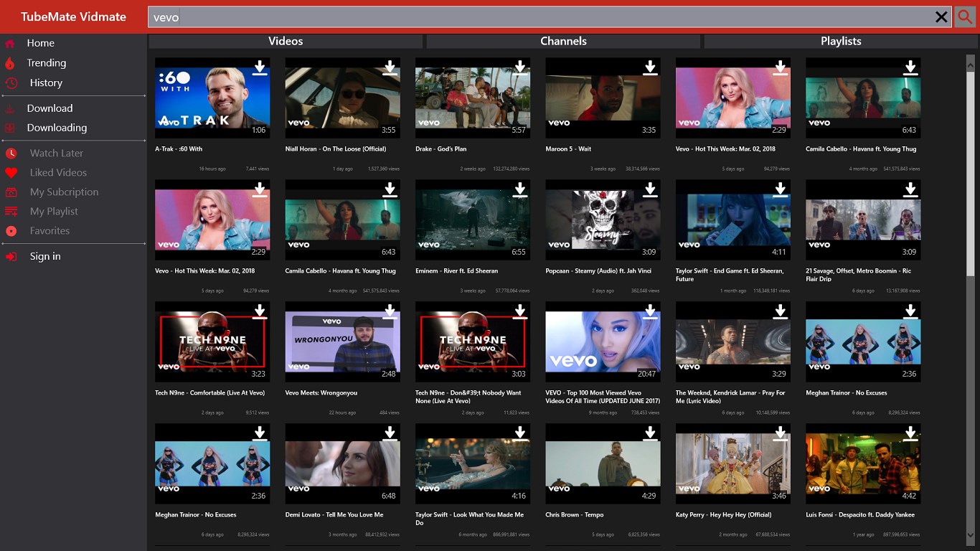Click the Trending flame icon
The height and width of the screenshot is (551, 980).
(x=10, y=63)
